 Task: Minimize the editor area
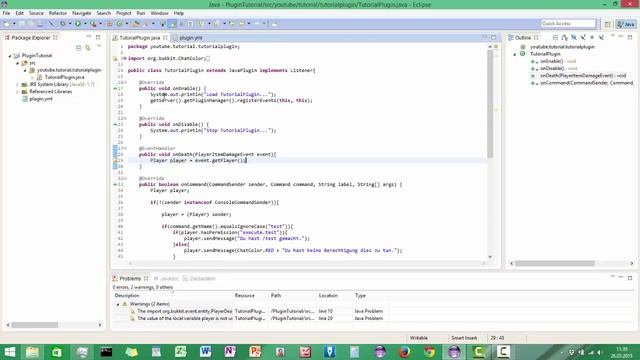coord(484,37)
